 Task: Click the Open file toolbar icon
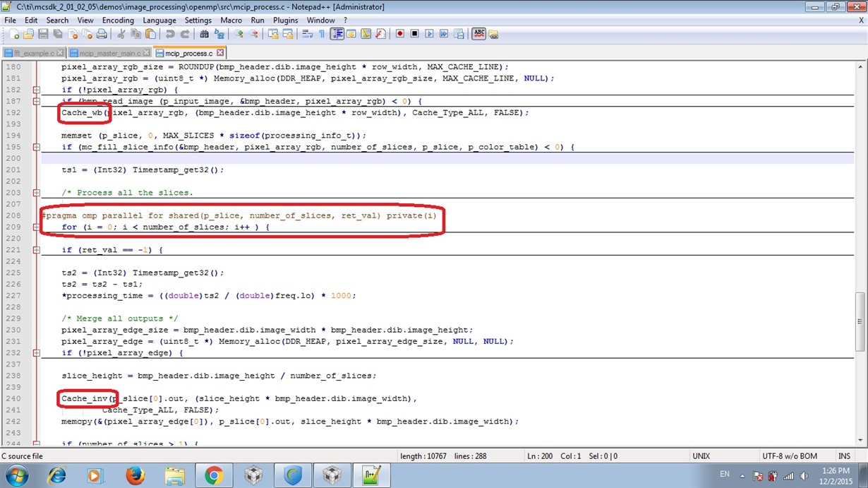(28, 34)
